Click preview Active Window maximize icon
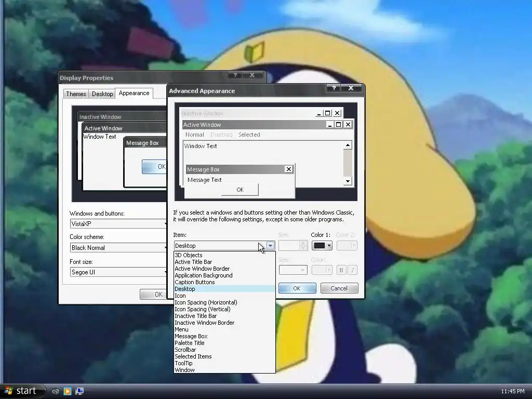The width and height of the screenshot is (532, 399). click(338, 125)
